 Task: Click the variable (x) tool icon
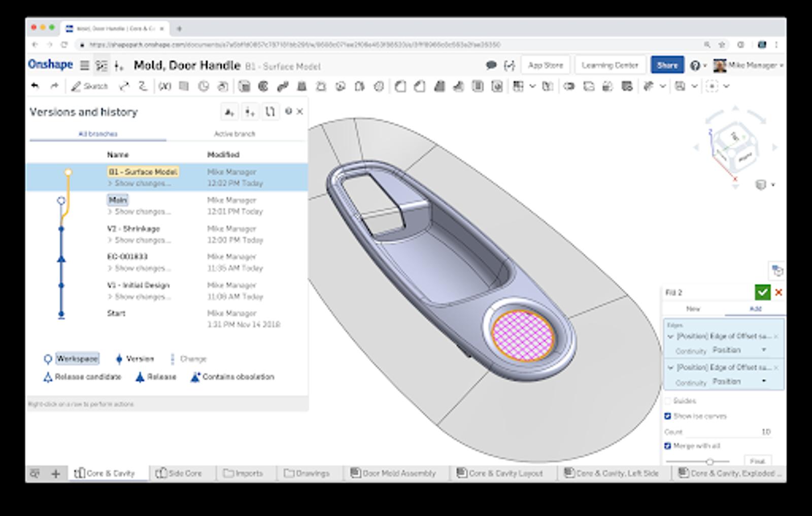click(164, 86)
